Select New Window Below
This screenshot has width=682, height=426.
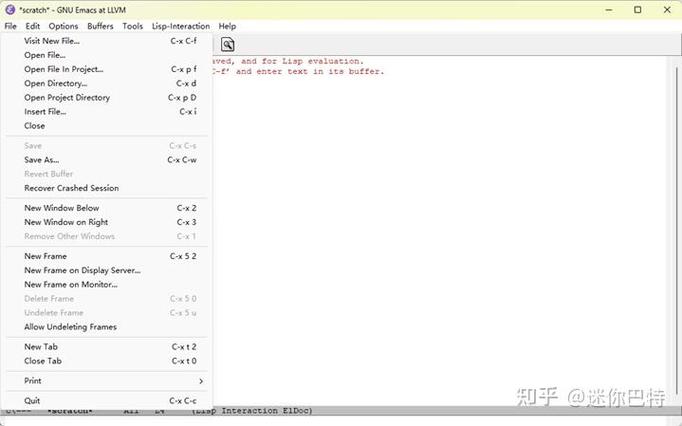click(x=107, y=208)
